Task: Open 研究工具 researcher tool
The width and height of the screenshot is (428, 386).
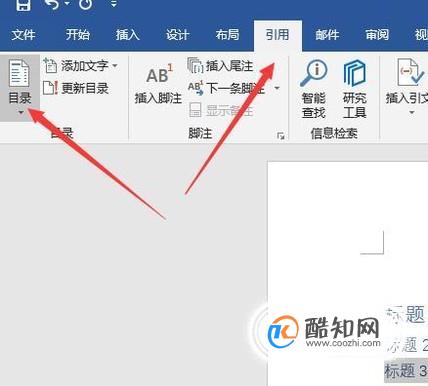Action: pos(355,89)
